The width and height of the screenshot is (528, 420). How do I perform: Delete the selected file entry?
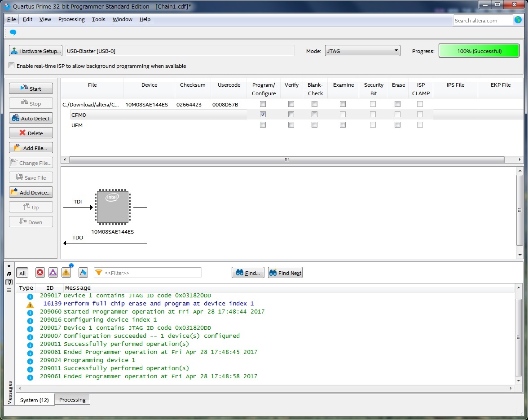(31, 133)
